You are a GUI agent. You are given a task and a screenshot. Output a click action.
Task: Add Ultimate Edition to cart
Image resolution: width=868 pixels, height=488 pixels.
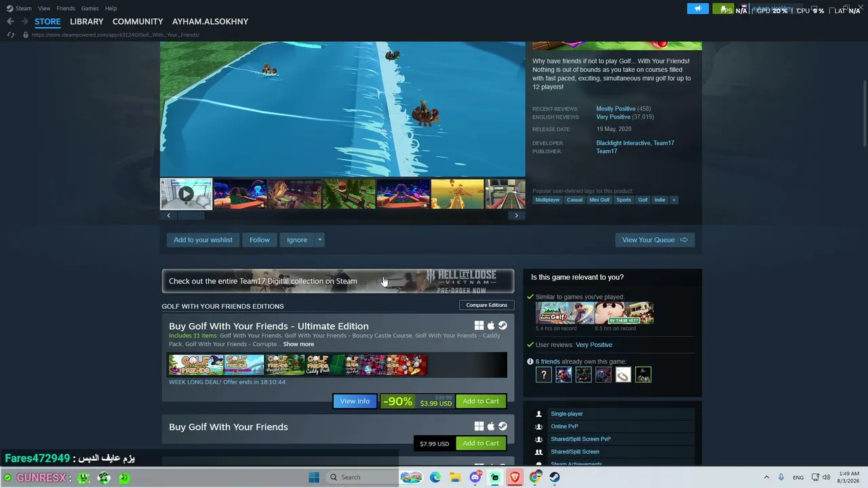(x=481, y=401)
